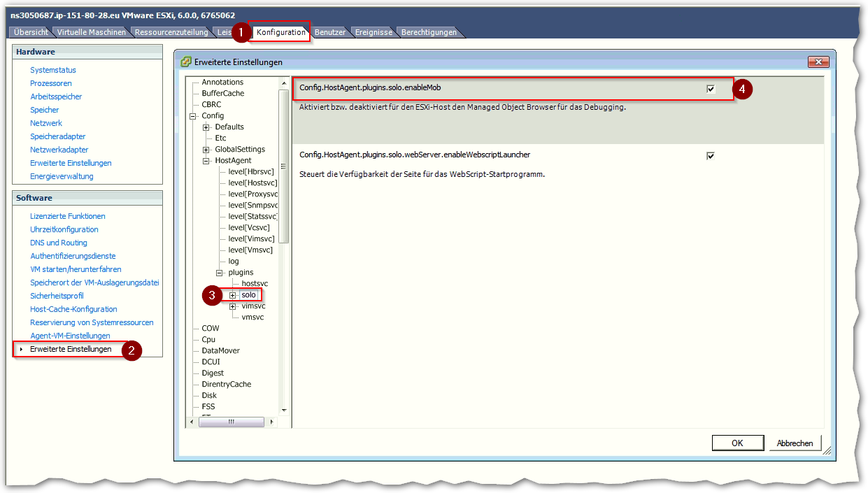Open the Ereignisse tab
Screen dimensions: 868x493
pyautogui.click(x=373, y=32)
